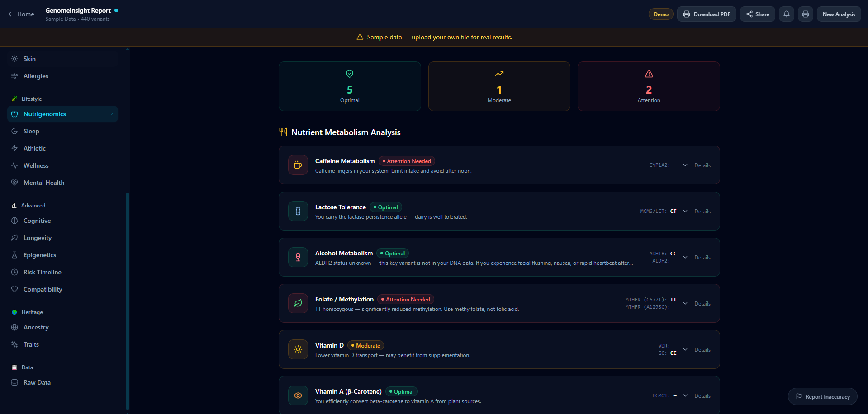Click the notification bell icon
The width and height of the screenshot is (868, 414).
(x=786, y=14)
